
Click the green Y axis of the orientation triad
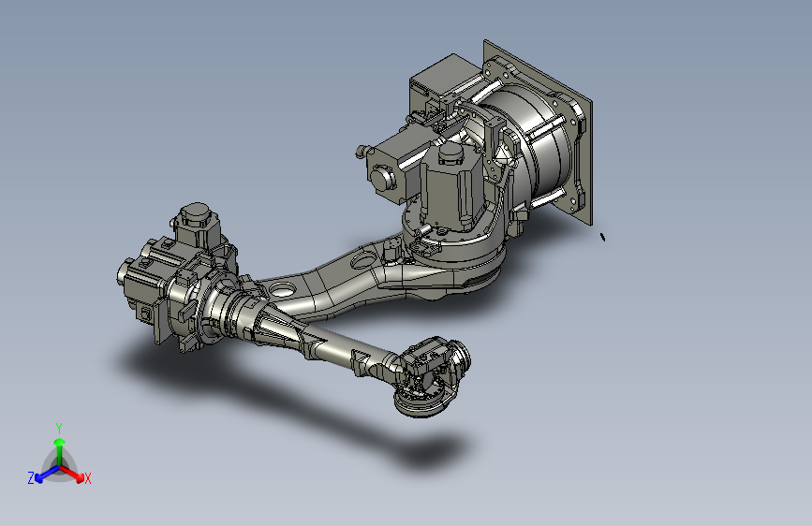[x=60, y=452]
